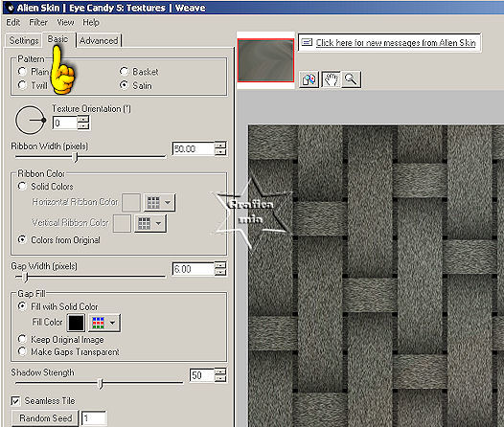The image size is (504, 427).
Task: Click the Gap Width value field
Action: click(193, 269)
